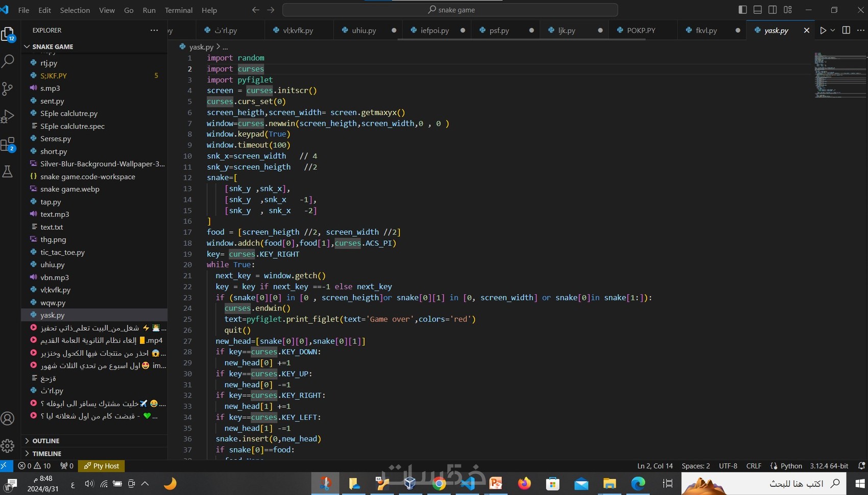Screen dimensions: 868x495
Task: Expand the TIMELINE section
Action: coord(46,454)
